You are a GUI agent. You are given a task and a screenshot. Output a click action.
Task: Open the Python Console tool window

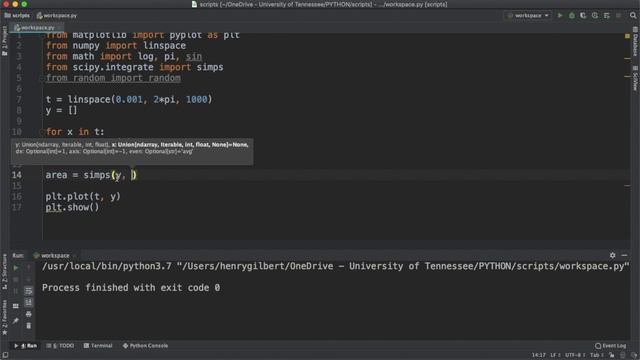click(x=145, y=346)
